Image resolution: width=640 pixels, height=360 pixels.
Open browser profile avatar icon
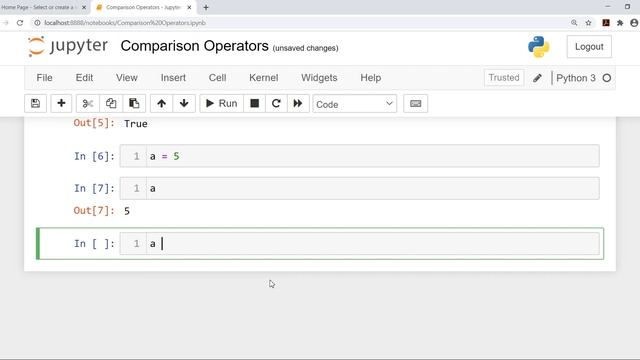pos(634,23)
